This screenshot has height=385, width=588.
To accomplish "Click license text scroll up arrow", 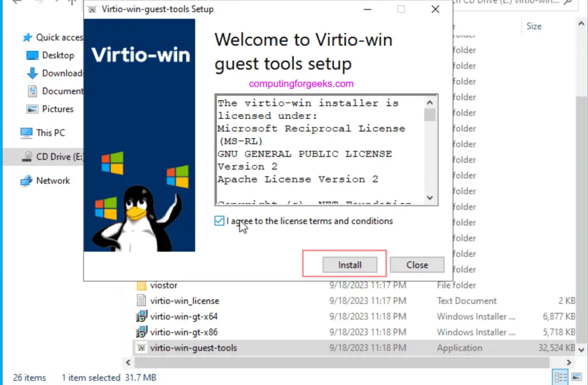I will pyautogui.click(x=430, y=102).
